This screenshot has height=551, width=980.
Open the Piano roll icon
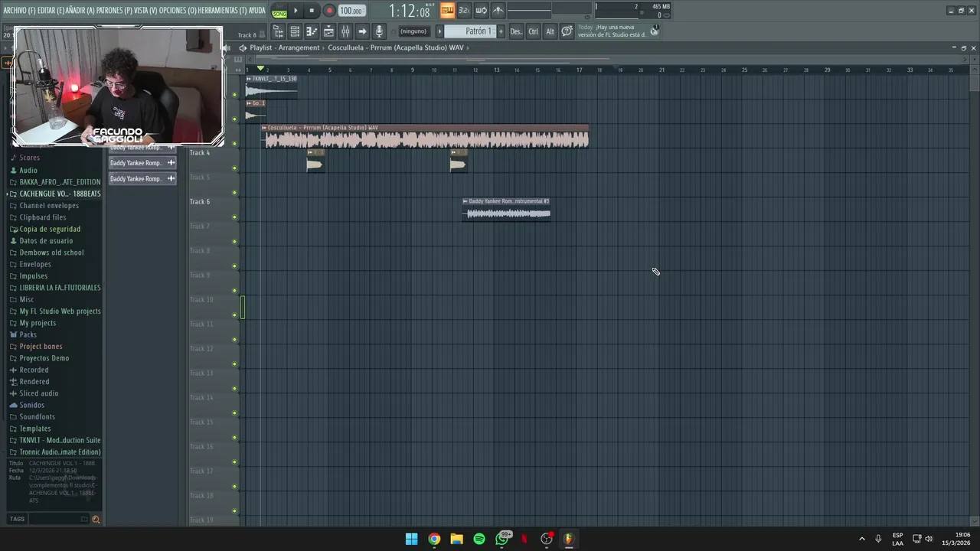pos(312,31)
